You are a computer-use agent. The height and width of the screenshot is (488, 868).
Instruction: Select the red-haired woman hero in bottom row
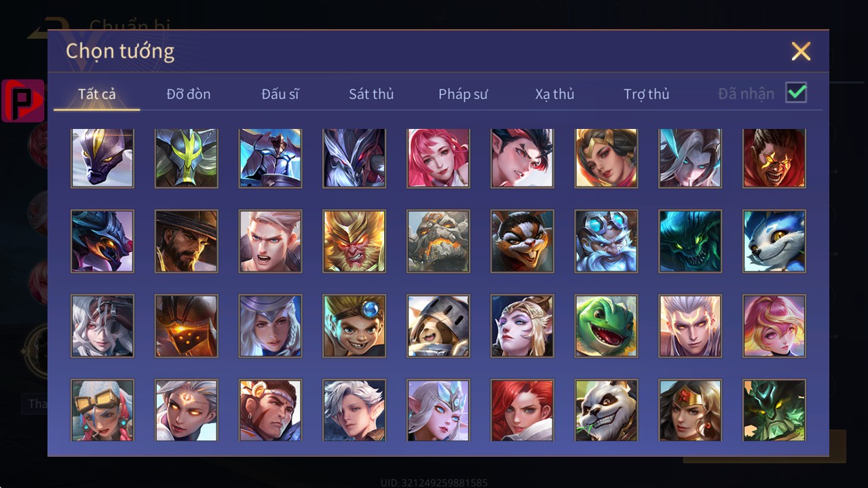(x=522, y=410)
